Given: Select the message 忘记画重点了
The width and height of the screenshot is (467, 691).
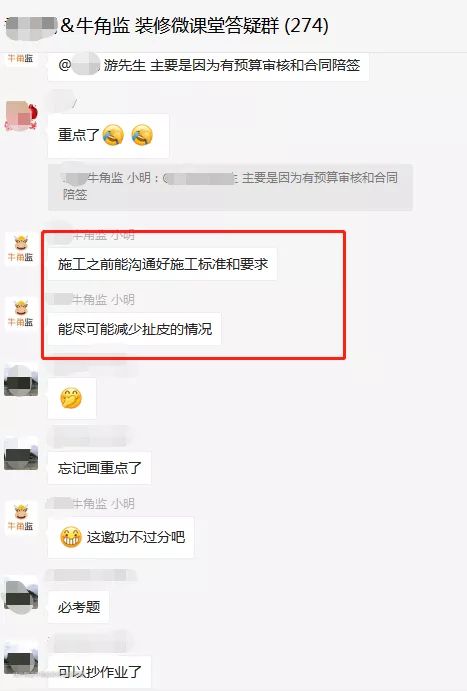Looking at the screenshot, I should [x=100, y=468].
